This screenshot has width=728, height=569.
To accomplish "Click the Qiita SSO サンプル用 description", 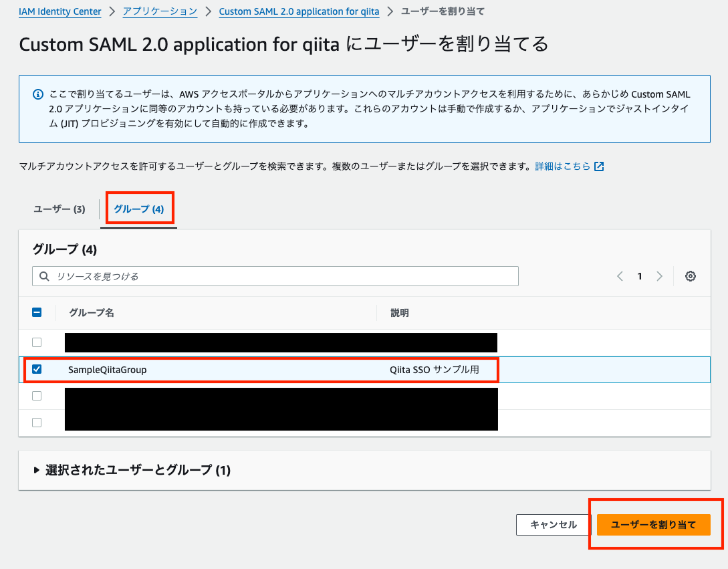I will pos(435,370).
